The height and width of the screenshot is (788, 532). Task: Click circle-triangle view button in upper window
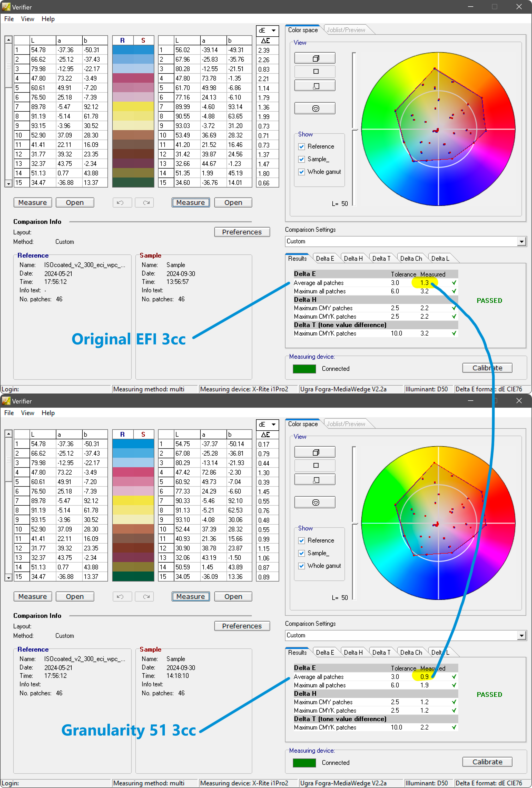[315, 109]
